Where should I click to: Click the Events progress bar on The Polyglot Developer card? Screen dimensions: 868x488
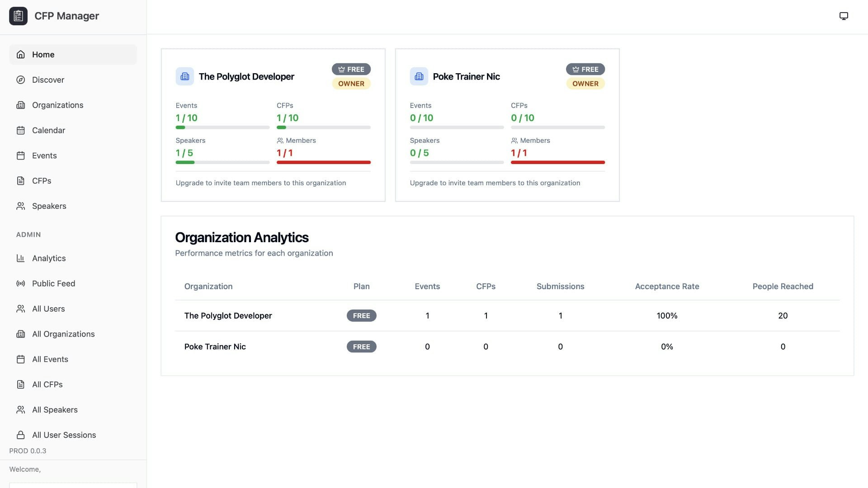tap(222, 127)
